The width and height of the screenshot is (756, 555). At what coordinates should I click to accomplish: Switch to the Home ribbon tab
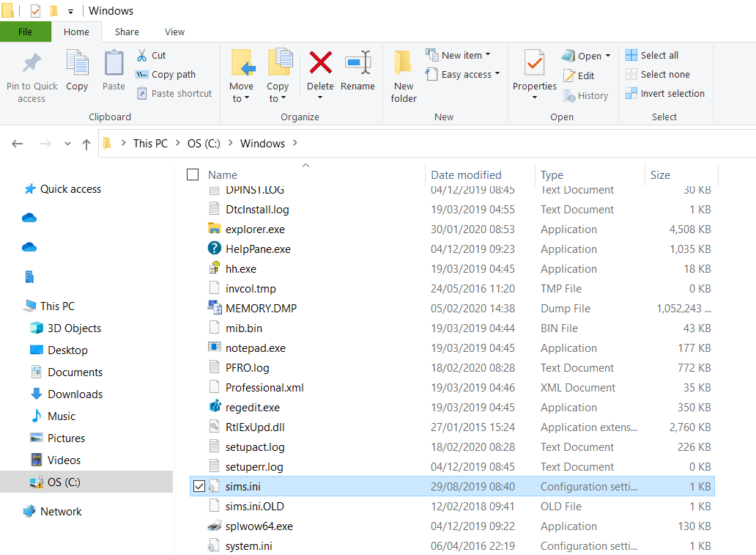coord(77,32)
